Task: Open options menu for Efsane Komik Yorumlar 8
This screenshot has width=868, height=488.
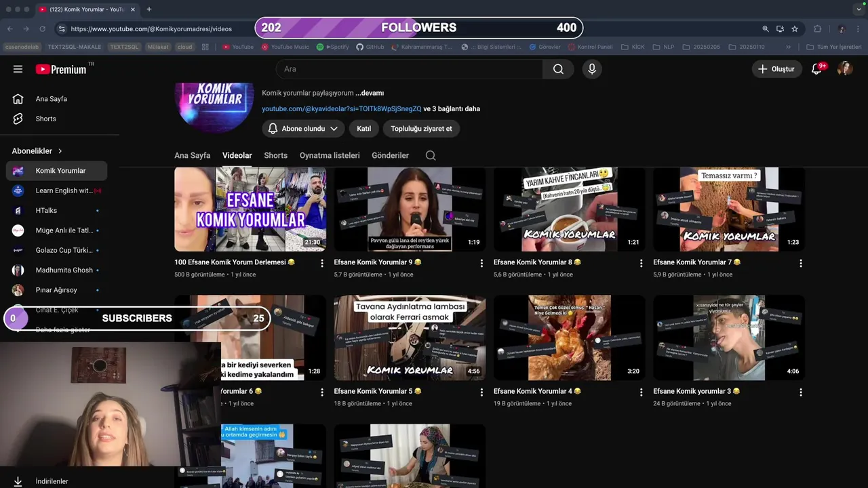Action: coord(642,263)
